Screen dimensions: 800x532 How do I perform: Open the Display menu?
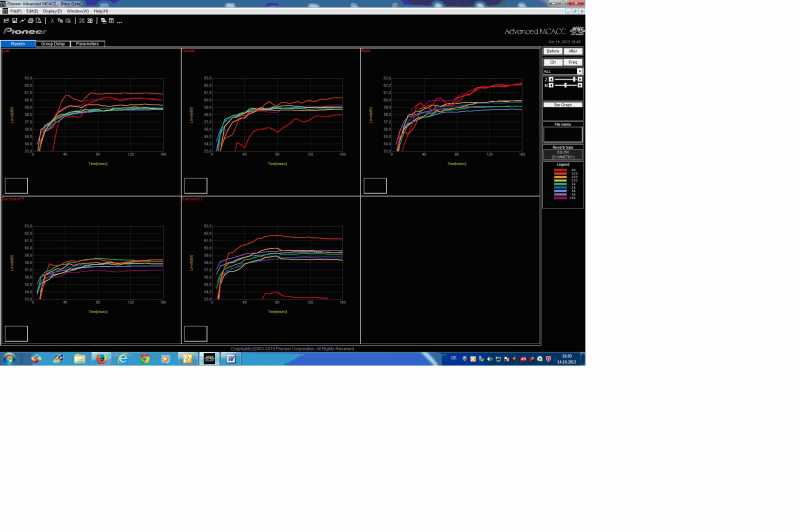[x=52, y=11]
